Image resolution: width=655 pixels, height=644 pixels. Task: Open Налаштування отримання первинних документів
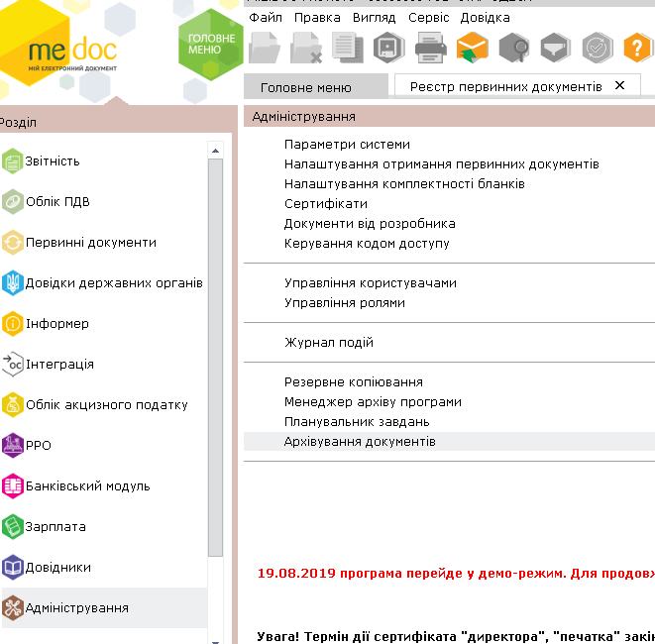coord(442,164)
